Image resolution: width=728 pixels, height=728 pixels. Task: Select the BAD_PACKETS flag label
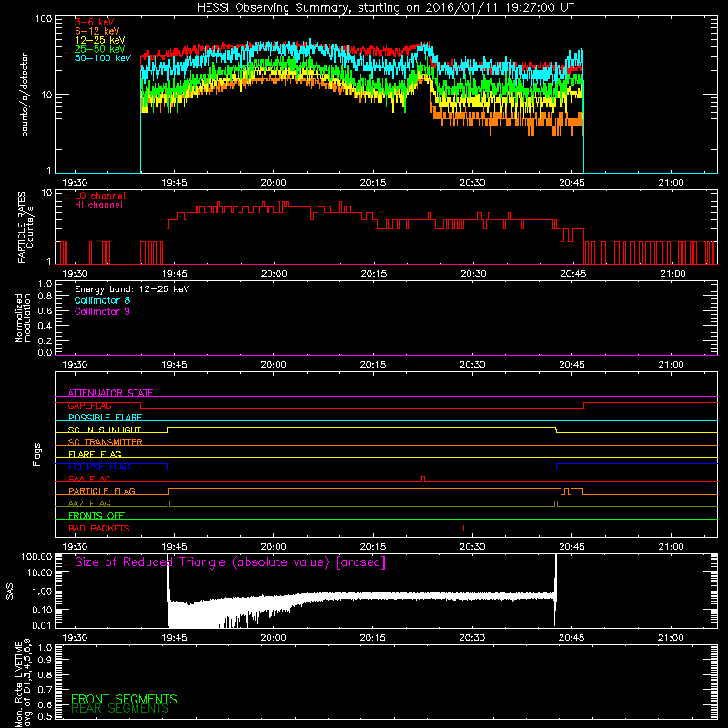pos(99,528)
